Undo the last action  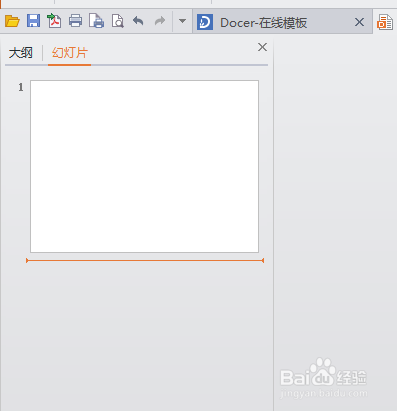(x=138, y=21)
